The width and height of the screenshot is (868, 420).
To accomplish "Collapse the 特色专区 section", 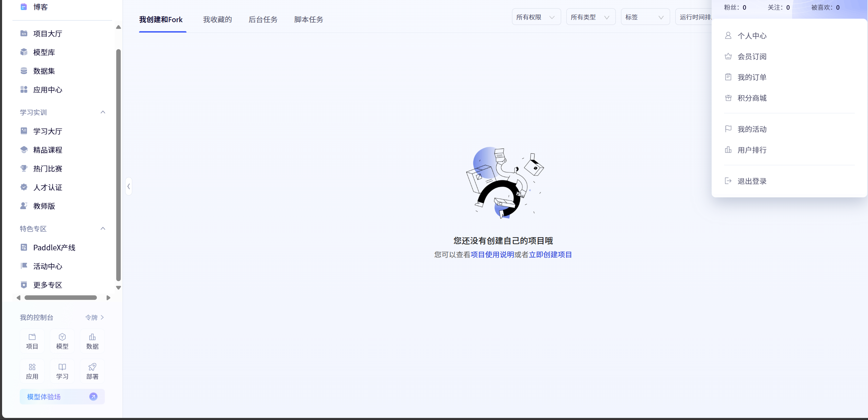I will [x=103, y=229].
